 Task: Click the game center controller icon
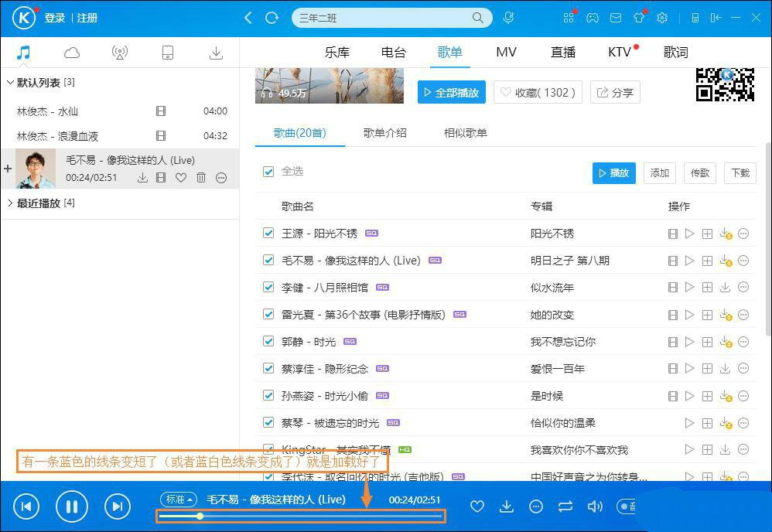593,18
